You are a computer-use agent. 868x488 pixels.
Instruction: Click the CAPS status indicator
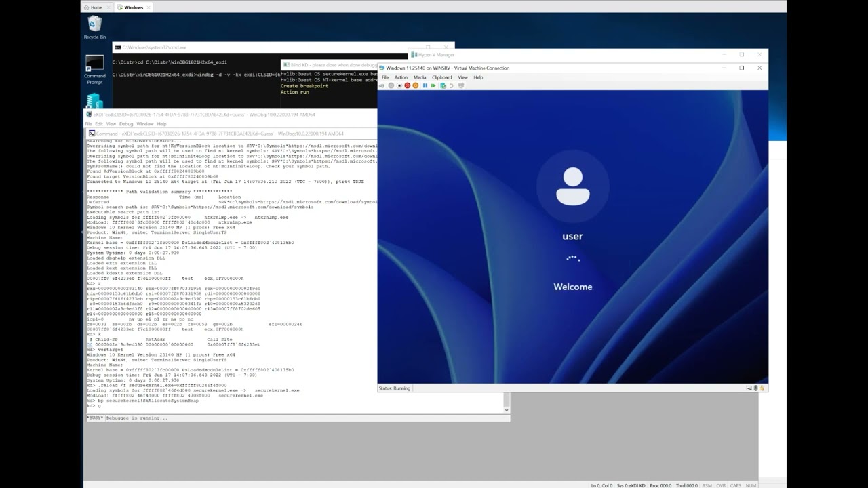(736, 485)
